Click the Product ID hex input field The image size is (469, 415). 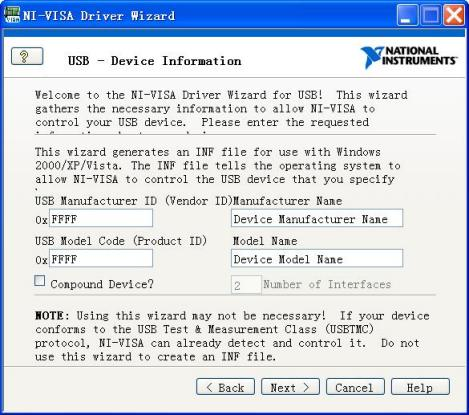coord(101,258)
